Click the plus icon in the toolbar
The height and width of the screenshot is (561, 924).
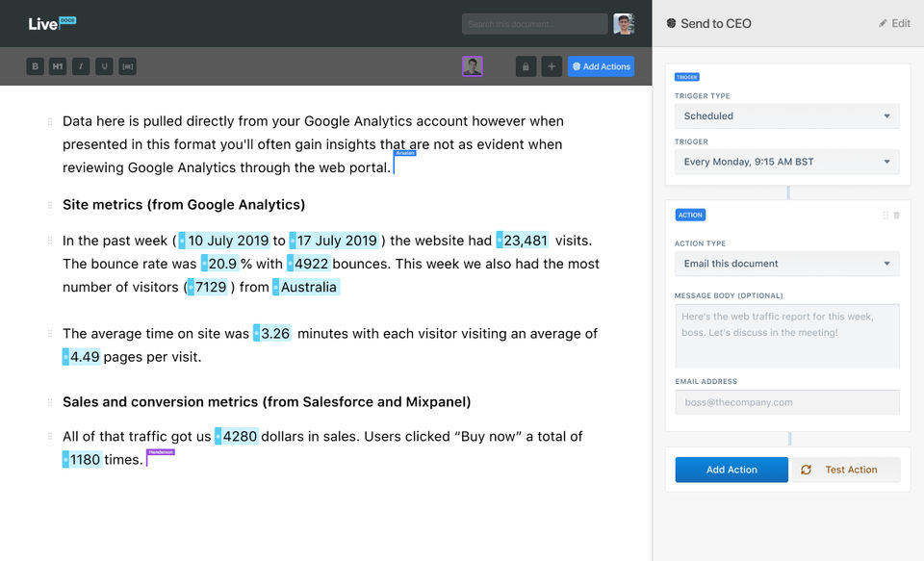552,66
